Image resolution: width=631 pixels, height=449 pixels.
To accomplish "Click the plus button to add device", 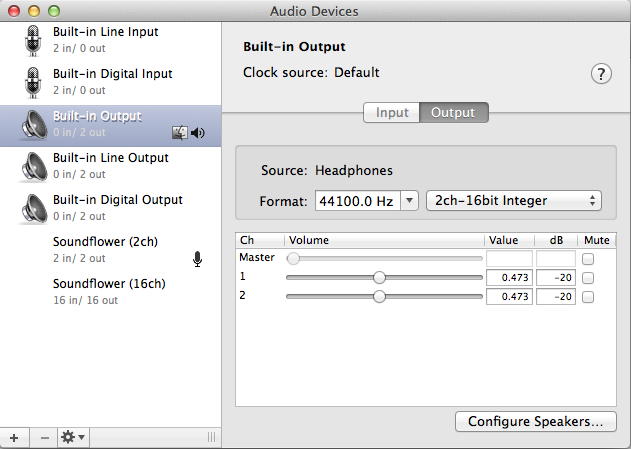I will pos(14,437).
